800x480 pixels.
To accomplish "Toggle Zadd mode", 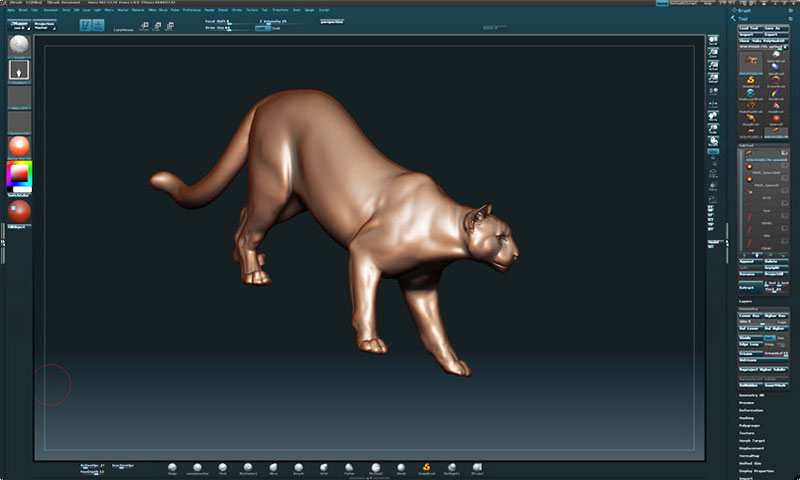I will [x=262, y=29].
